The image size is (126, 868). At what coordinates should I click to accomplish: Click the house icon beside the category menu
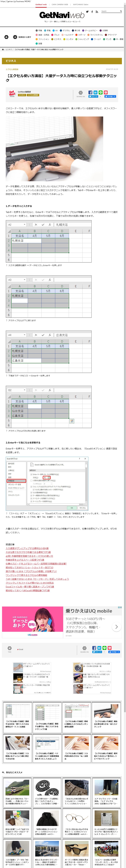[6, 37]
